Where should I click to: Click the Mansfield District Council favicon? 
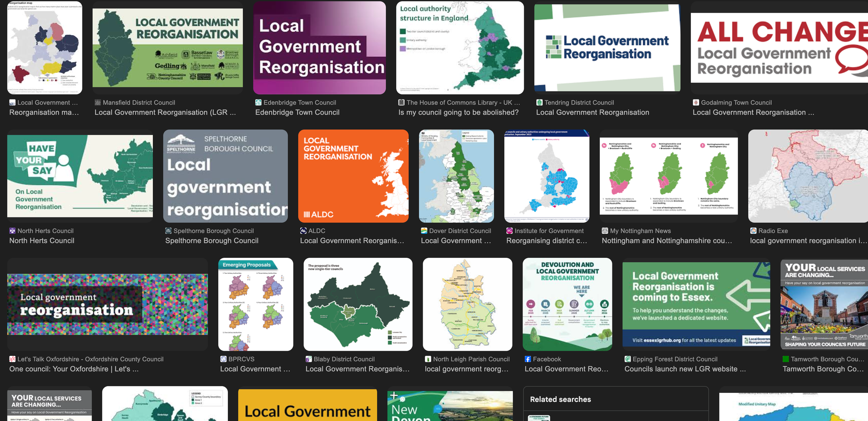pyautogui.click(x=98, y=103)
